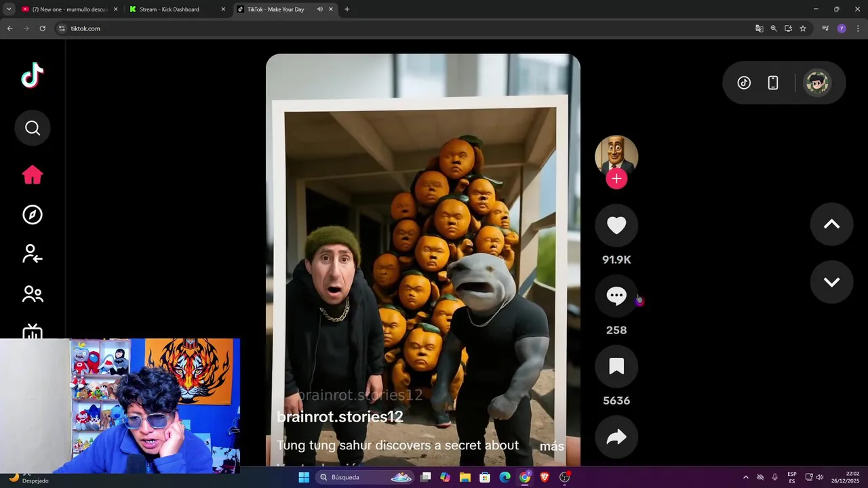This screenshot has height=488, width=868.
Task: Open Microsoft Edge from taskbar
Action: point(505,477)
